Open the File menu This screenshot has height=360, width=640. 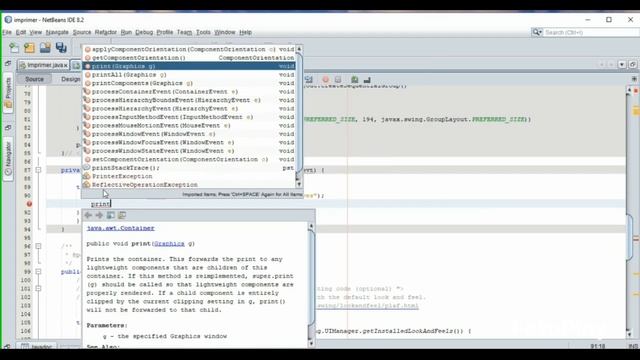click(x=7, y=32)
